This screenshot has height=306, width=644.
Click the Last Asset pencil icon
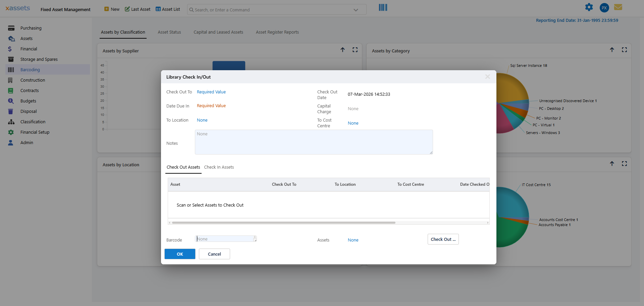127,9
